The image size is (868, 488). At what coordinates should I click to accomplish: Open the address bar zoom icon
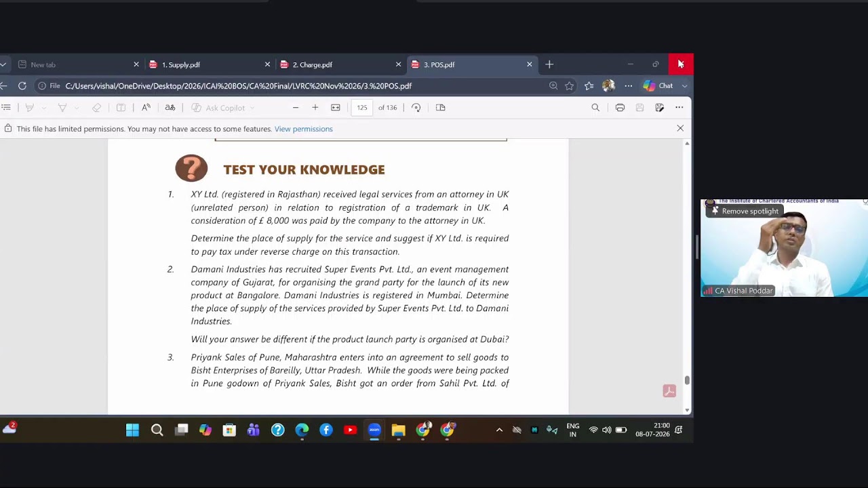point(553,86)
